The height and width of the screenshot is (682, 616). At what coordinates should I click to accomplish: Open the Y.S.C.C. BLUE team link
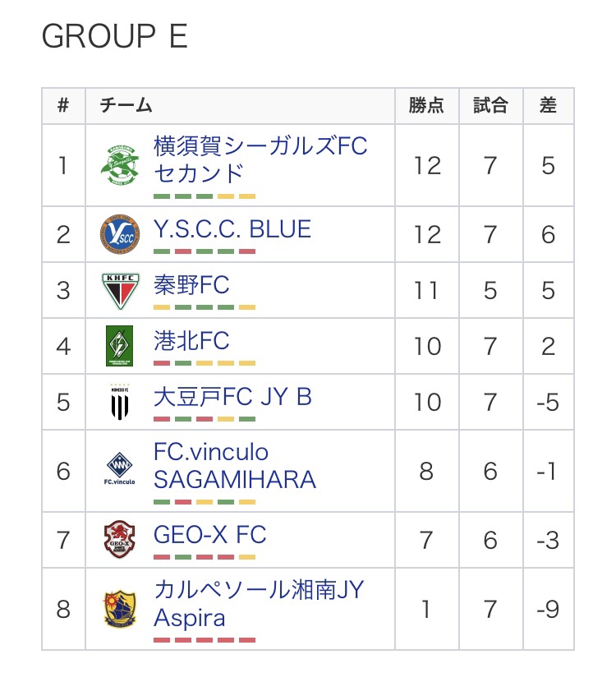point(232,229)
